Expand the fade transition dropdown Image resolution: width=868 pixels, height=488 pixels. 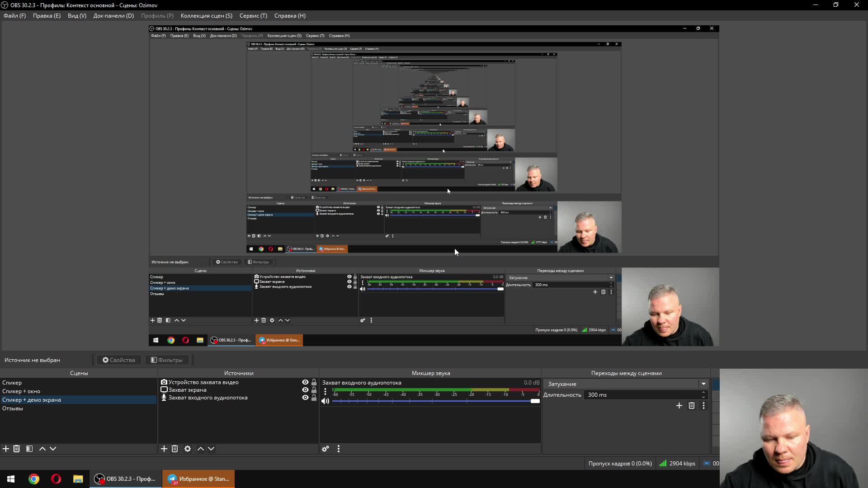tap(703, 384)
